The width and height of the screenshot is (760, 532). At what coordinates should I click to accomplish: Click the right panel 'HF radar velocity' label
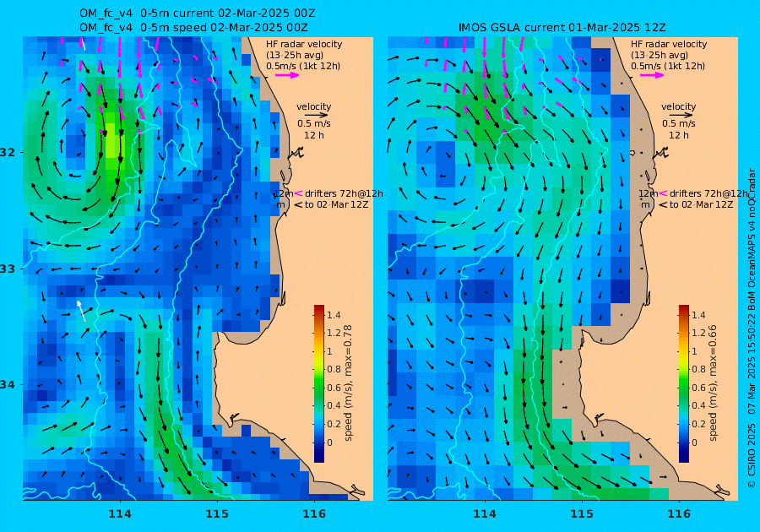click(669, 44)
